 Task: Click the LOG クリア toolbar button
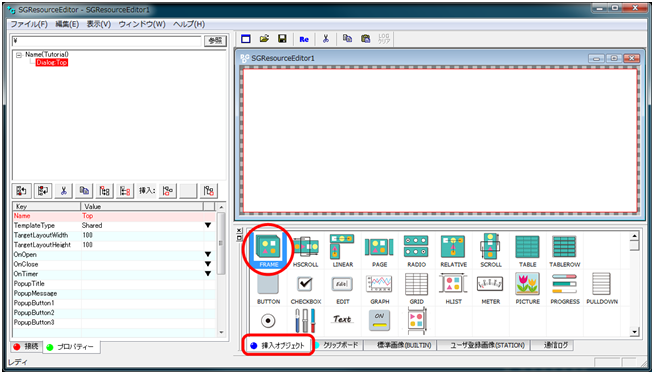[x=384, y=39]
